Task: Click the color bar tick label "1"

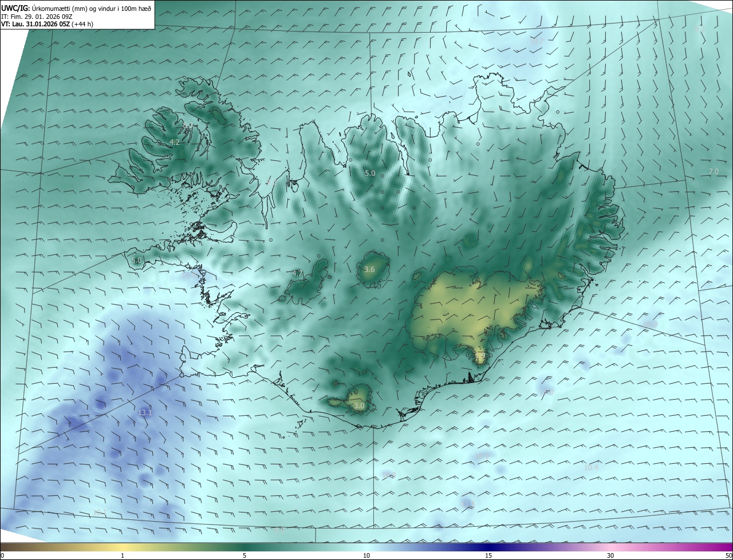Action: 123,555
